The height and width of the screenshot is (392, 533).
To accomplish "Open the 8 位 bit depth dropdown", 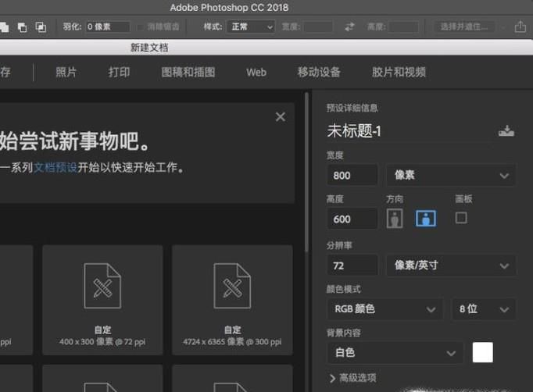I will point(484,308).
